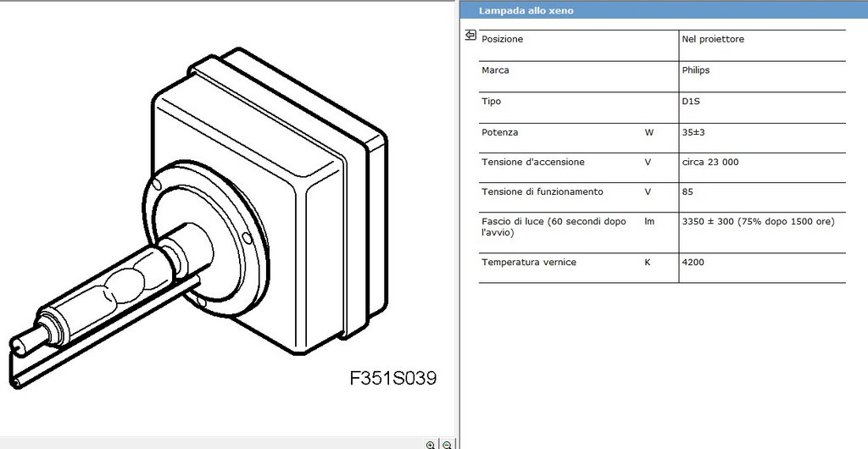Zoom in on the lamp illustration
Viewport: 868px width, 449px height.
click(x=430, y=445)
